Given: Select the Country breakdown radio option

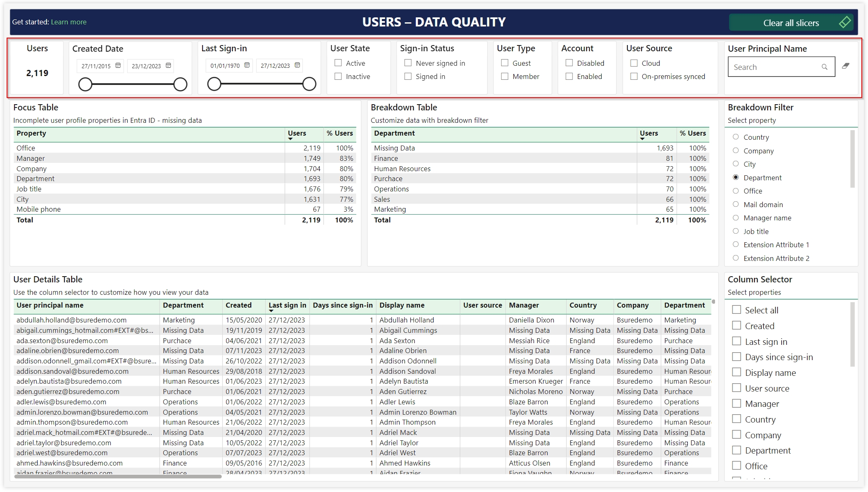Looking at the screenshot, I should click(736, 137).
